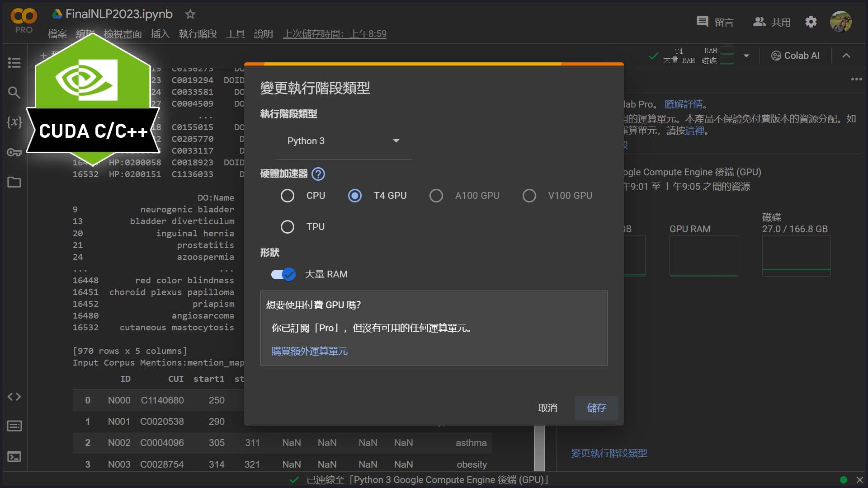Click 變更執行階段類型 link at bottom right

(609, 453)
